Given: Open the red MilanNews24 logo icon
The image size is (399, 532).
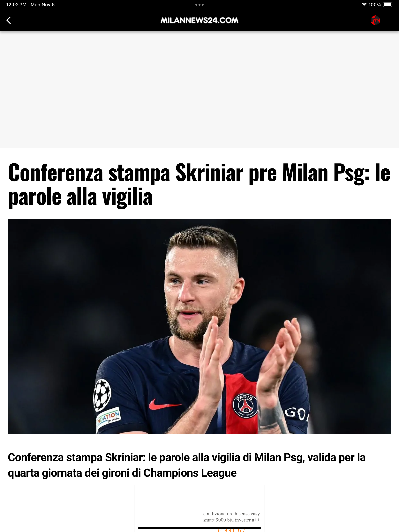Looking at the screenshot, I should [x=375, y=20].
